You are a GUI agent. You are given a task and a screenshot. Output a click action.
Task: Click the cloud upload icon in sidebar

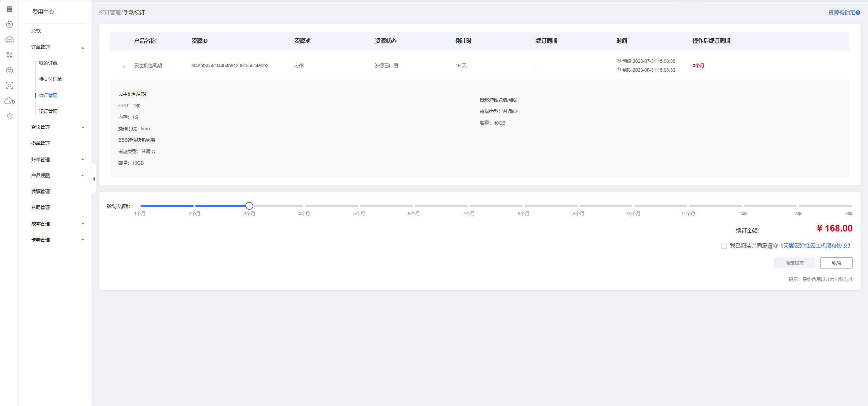(9, 101)
